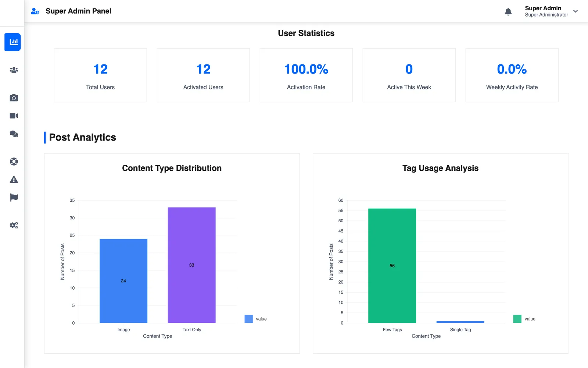
Task: Open the comments chat bubbles sidebar icon
Action: [x=14, y=134]
